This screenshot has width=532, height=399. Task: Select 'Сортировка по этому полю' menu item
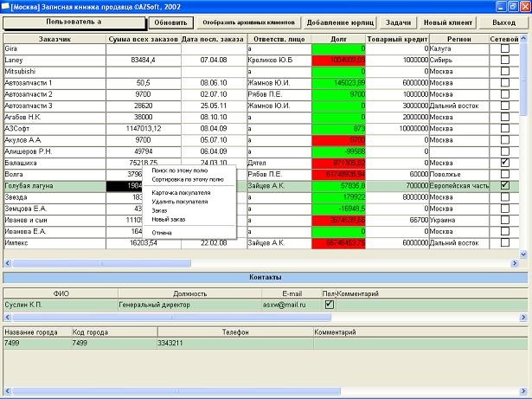(187, 179)
